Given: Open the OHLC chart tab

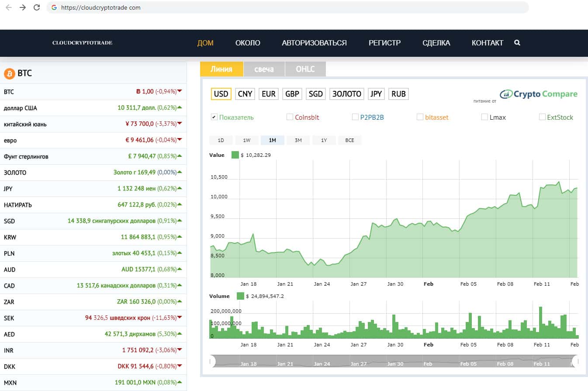Looking at the screenshot, I should [305, 69].
